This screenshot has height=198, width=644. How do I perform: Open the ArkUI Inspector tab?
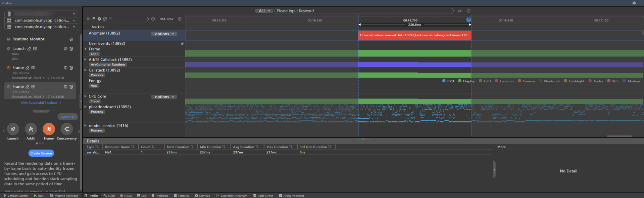(x=291, y=196)
